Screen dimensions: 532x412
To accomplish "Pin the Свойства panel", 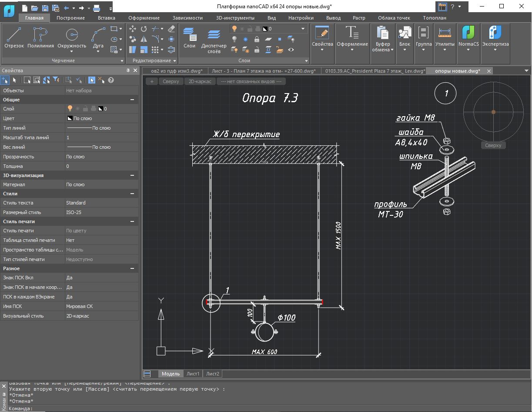I will click(128, 70).
